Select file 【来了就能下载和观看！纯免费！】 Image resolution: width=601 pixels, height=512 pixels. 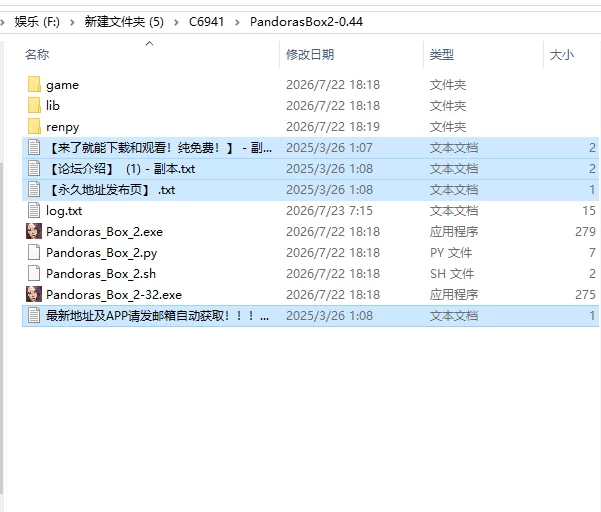[159, 148]
